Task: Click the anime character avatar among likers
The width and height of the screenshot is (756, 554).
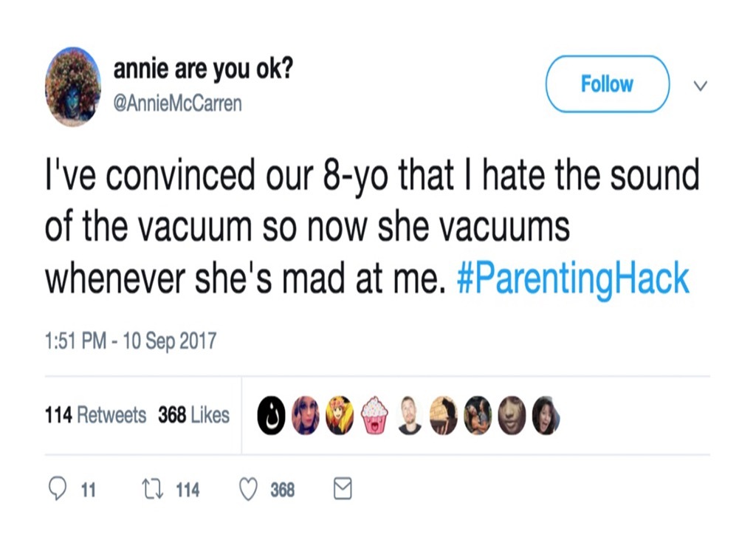Action: coord(340,415)
